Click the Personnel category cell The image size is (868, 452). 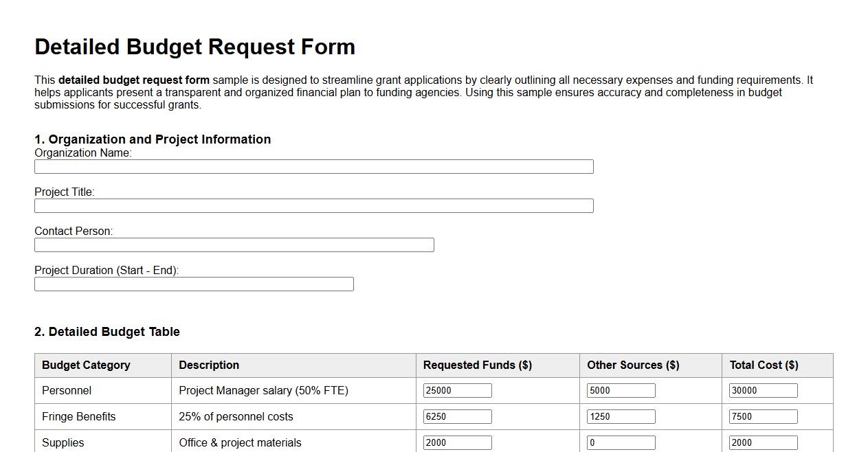[66, 389]
